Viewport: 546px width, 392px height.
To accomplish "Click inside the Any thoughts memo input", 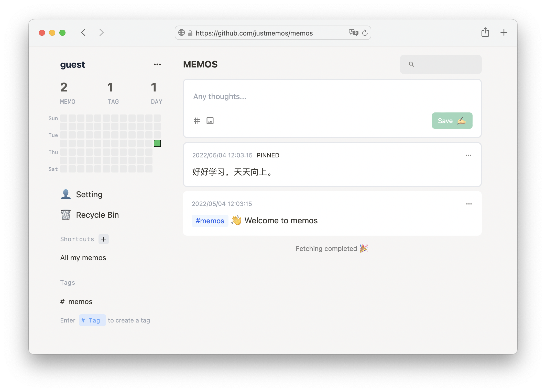I will (281, 97).
